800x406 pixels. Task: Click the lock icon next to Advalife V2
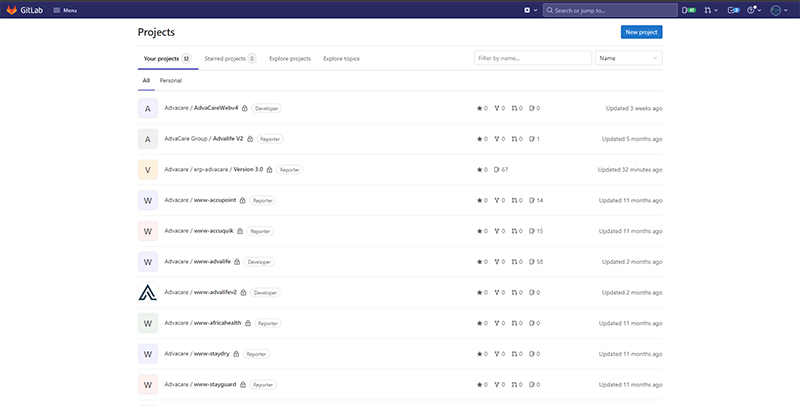pyautogui.click(x=250, y=139)
